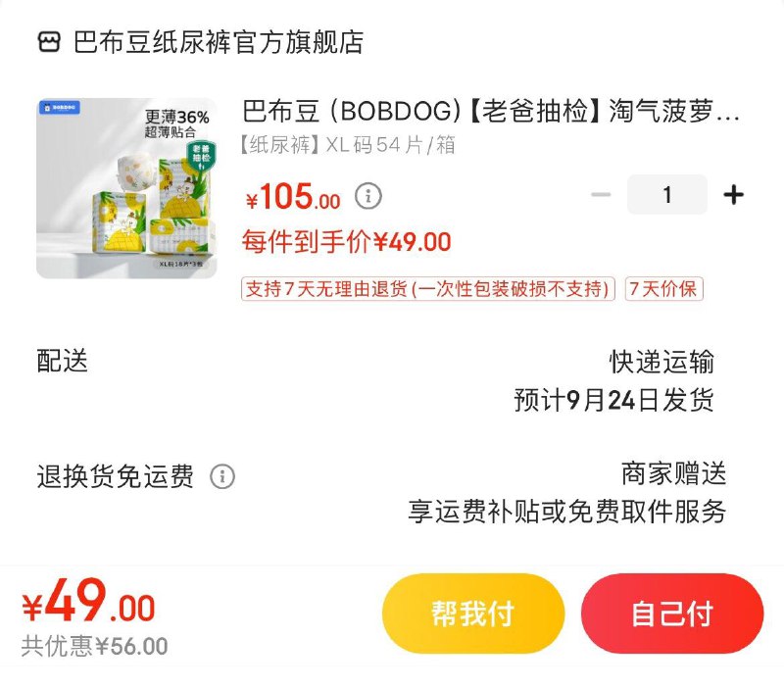
Task: Open the 退换货免运费 label
Action: (115, 476)
